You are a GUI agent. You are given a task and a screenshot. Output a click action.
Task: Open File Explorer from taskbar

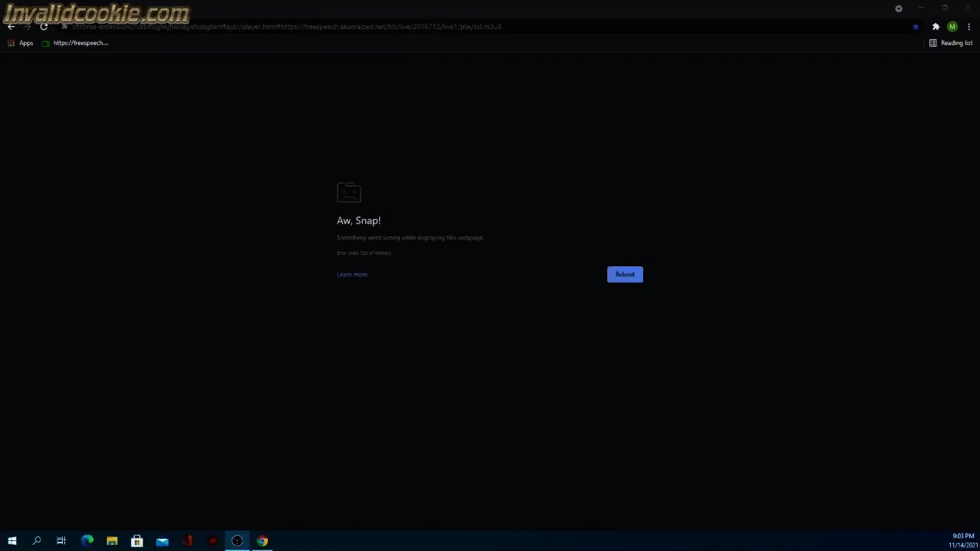click(112, 541)
